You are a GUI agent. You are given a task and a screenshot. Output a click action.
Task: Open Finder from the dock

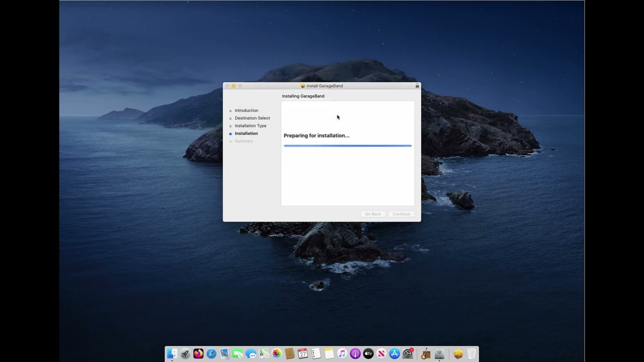tap(172, 354)
